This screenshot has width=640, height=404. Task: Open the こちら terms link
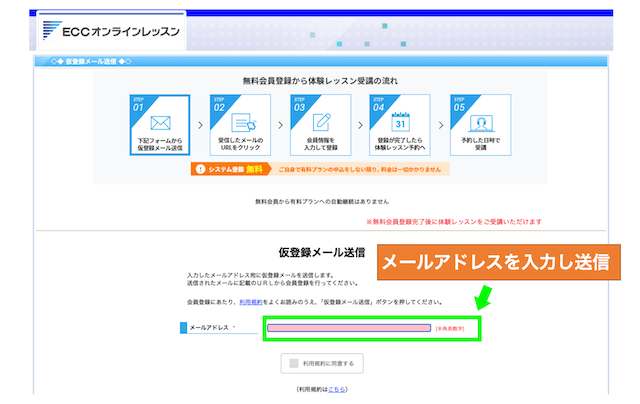(337, 389)
